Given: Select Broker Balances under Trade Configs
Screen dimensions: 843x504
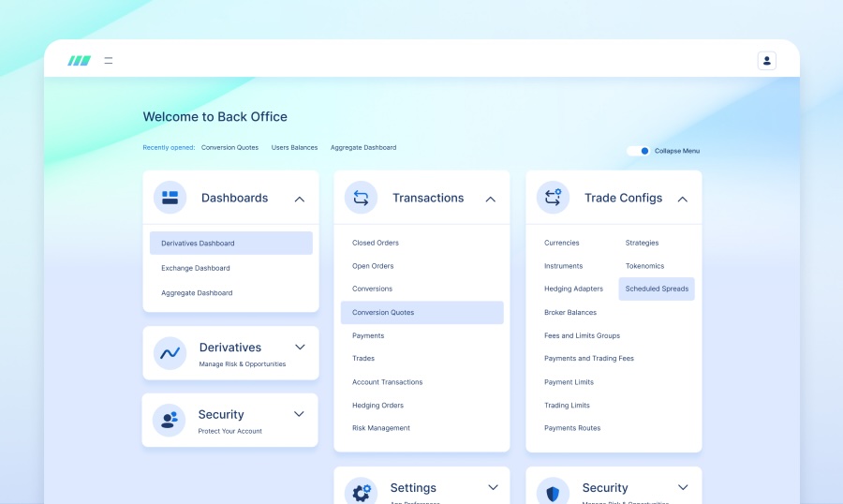Looking at the screenshot, I should point(570,312).
